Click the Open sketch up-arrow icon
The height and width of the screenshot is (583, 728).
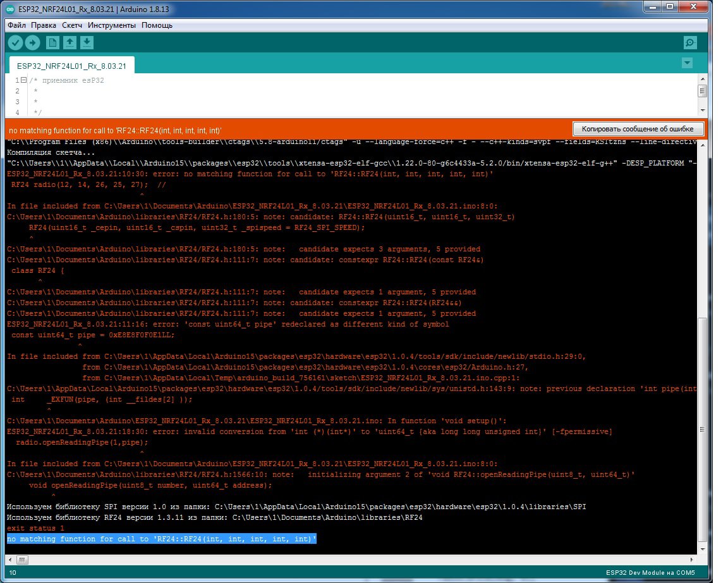click(70, 43)
